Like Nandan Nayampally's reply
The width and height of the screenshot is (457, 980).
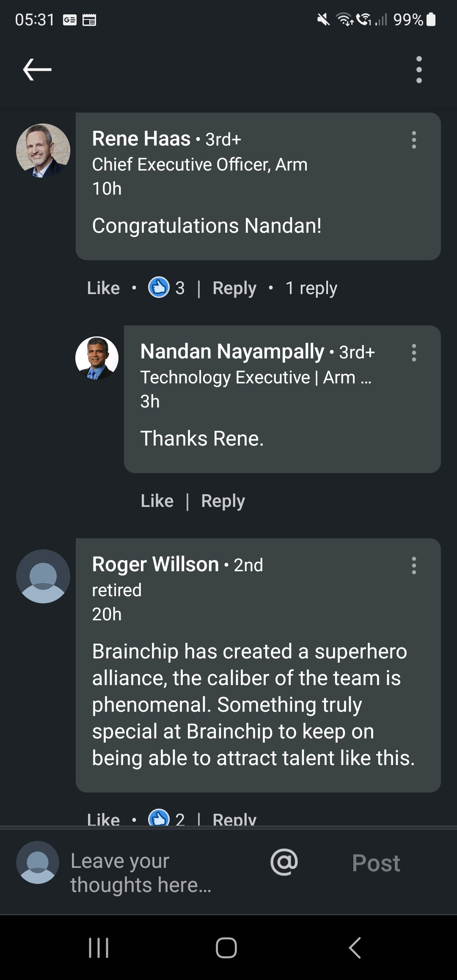coord(157,501)
